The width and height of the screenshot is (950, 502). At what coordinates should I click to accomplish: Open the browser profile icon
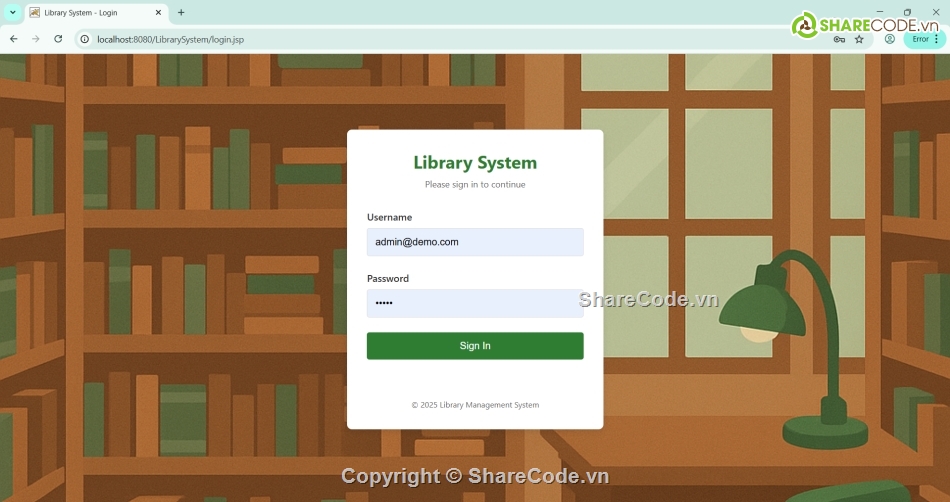coord(890,39)
